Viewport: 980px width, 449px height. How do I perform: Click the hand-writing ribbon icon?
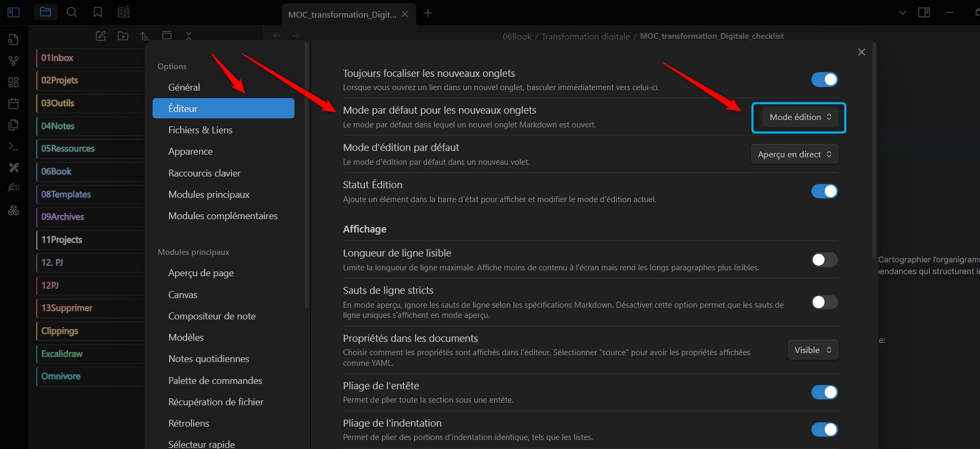14,188
